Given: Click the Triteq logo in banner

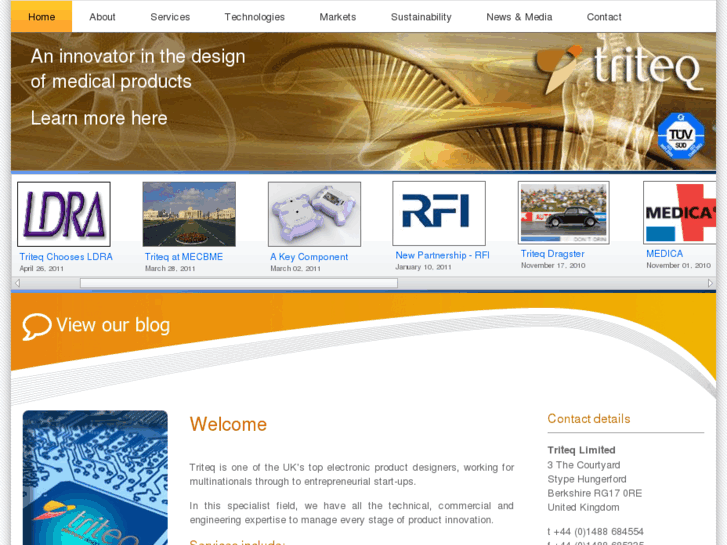Looking at the screenshot, I should 619,68.
